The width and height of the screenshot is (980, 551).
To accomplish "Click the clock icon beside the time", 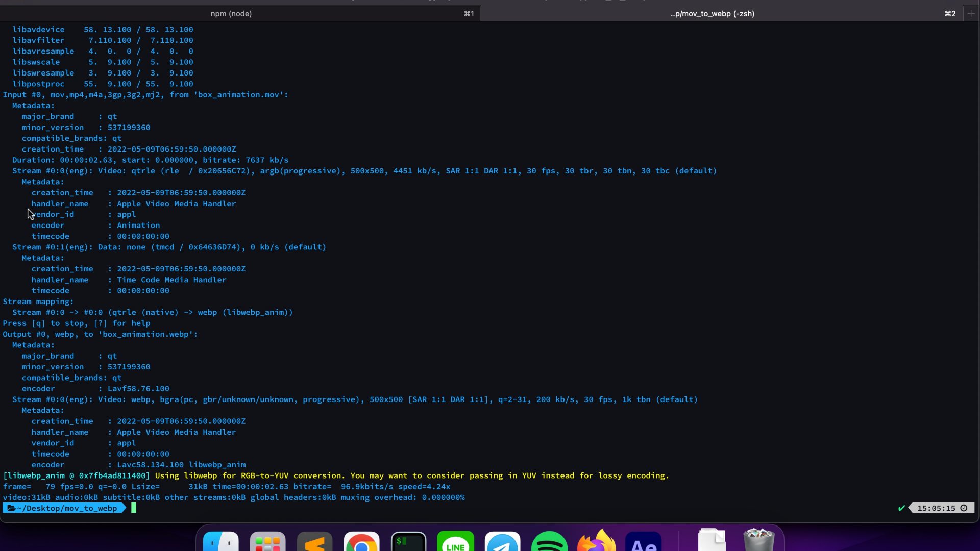I will pos(964,508).
